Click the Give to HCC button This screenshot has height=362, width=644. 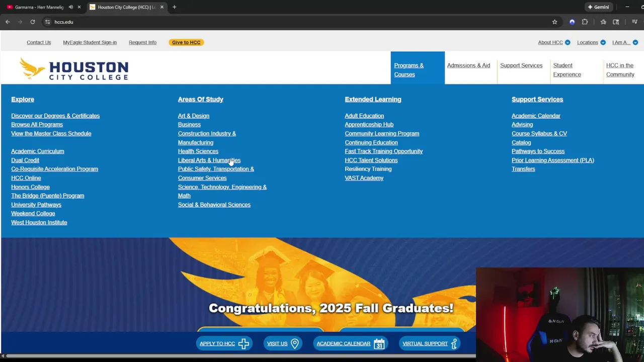tap(186, 42)
